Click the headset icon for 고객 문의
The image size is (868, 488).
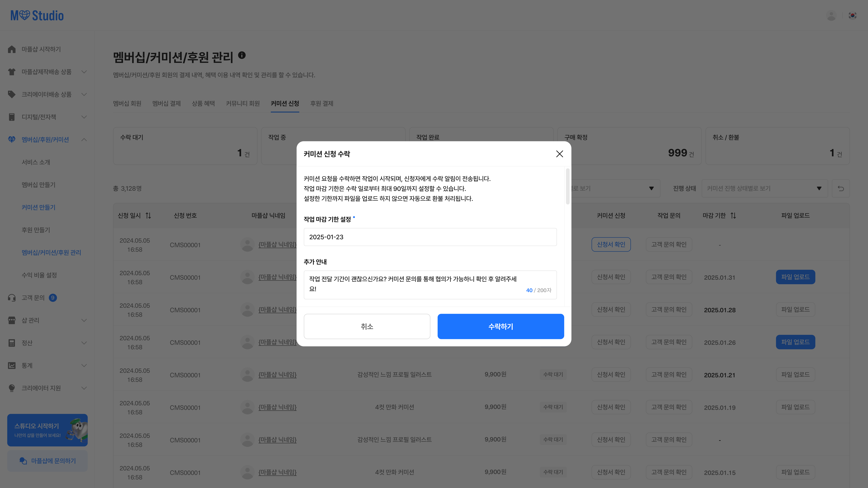coord(12,298)
